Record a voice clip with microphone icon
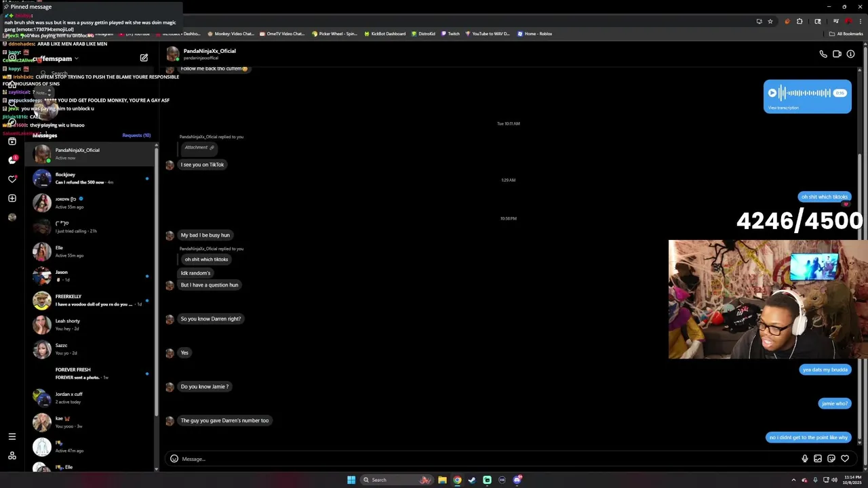 pyautogui.click(x=805, y=459)
